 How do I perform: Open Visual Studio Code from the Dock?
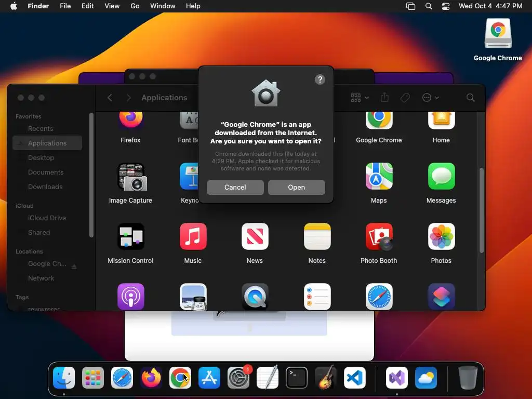pos(354,378)
